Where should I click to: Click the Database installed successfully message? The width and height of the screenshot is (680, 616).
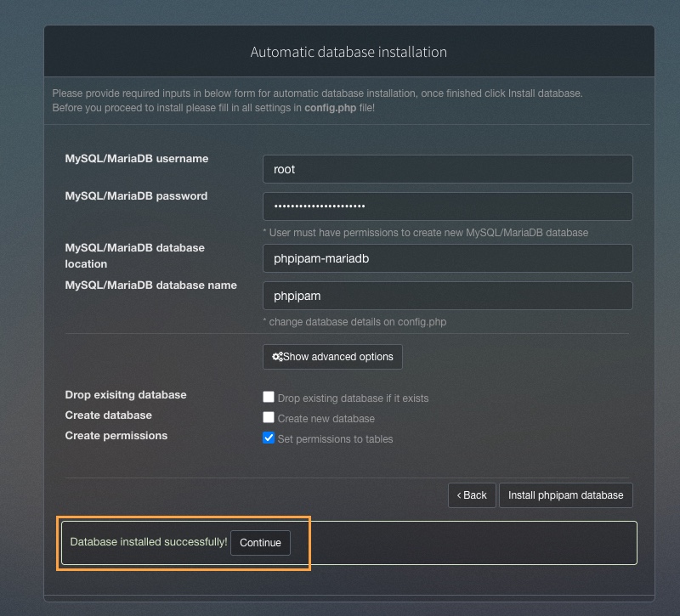[149, 542]
